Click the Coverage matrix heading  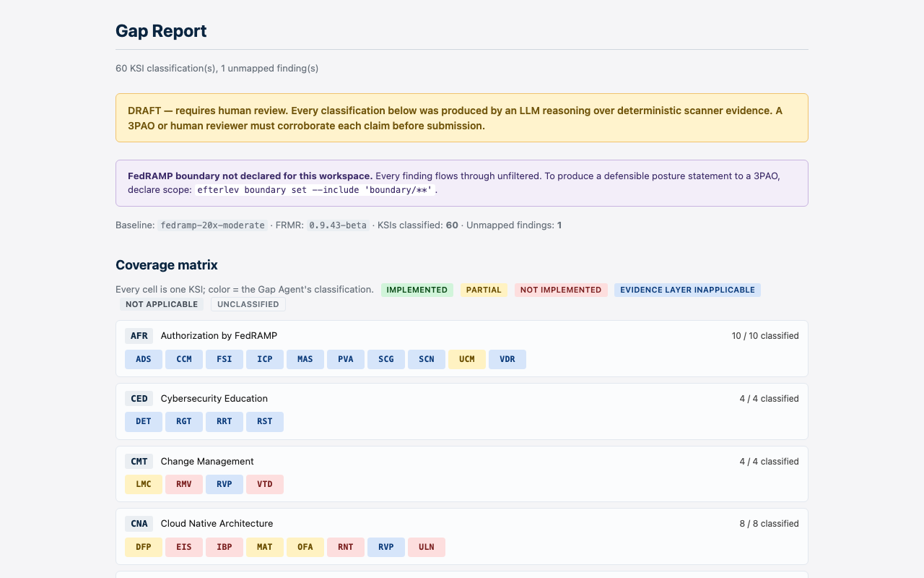167,265
